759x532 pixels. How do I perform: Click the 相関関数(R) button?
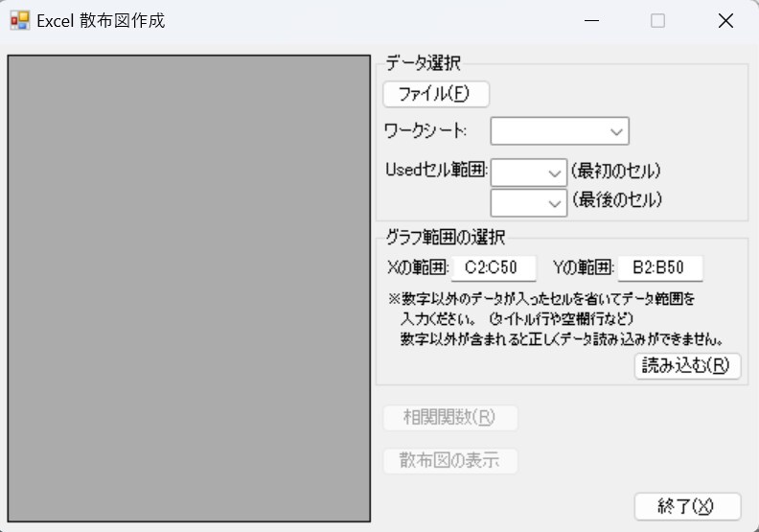[450, 418]
